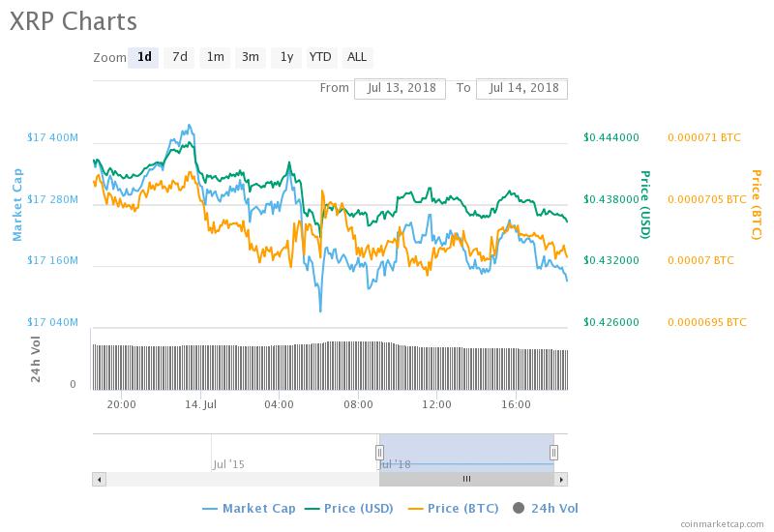Click the Market Cap vertical axis title
The width and height of the screenshot is (774, 532).
point(17,204)
